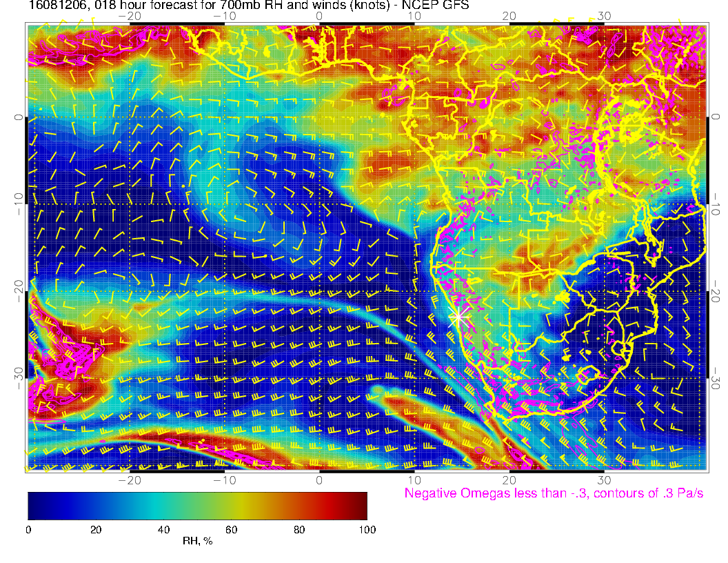
Task: Click bottom axis longitude label '-10'
Action: (x=225, y=480)
